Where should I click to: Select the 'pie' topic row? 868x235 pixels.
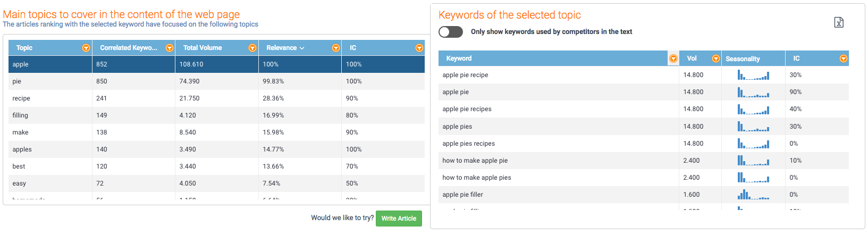216,81
